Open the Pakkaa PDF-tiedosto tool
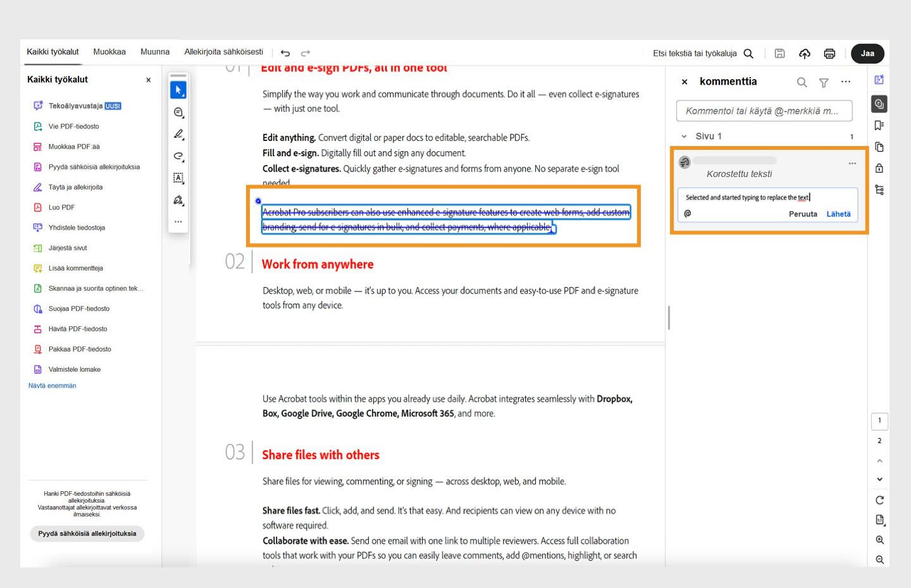The height and width of the screenshot is (588, 911). coord(71,349)
